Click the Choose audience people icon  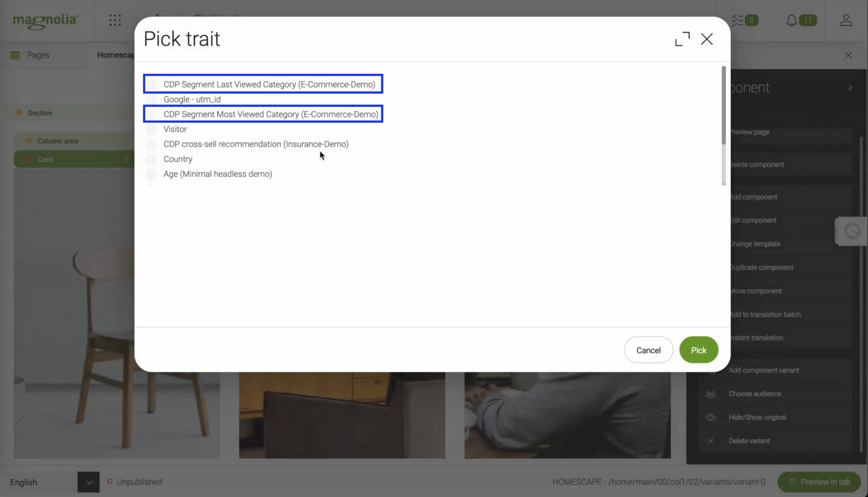[711, 394]
